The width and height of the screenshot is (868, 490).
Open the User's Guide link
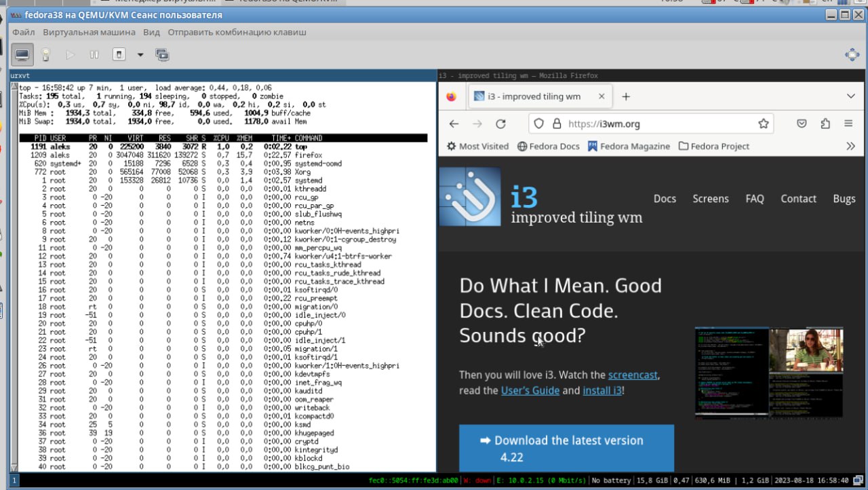(x=530, y=390)
